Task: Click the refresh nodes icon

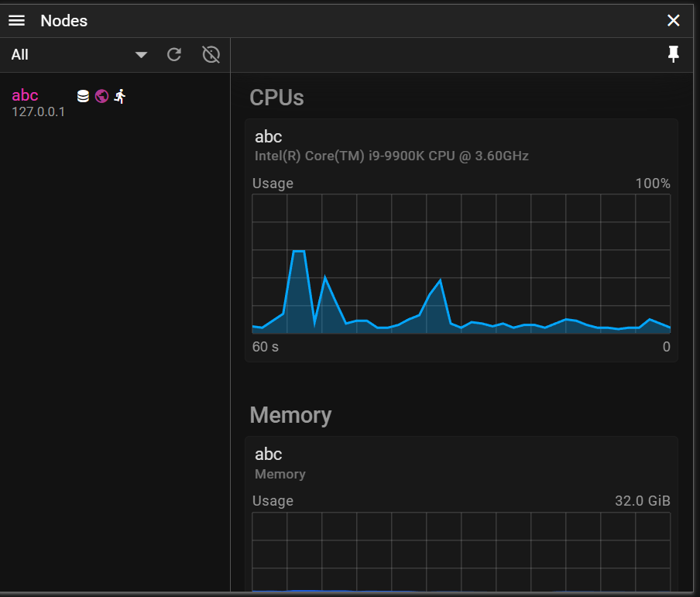Action: (174, 54)
